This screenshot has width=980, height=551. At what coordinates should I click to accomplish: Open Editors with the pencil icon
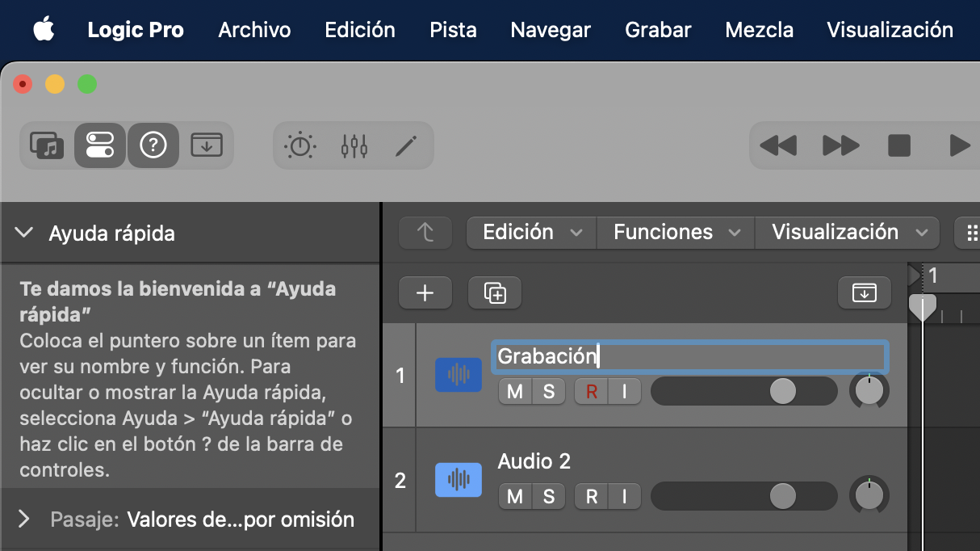(x=406, y=145)
